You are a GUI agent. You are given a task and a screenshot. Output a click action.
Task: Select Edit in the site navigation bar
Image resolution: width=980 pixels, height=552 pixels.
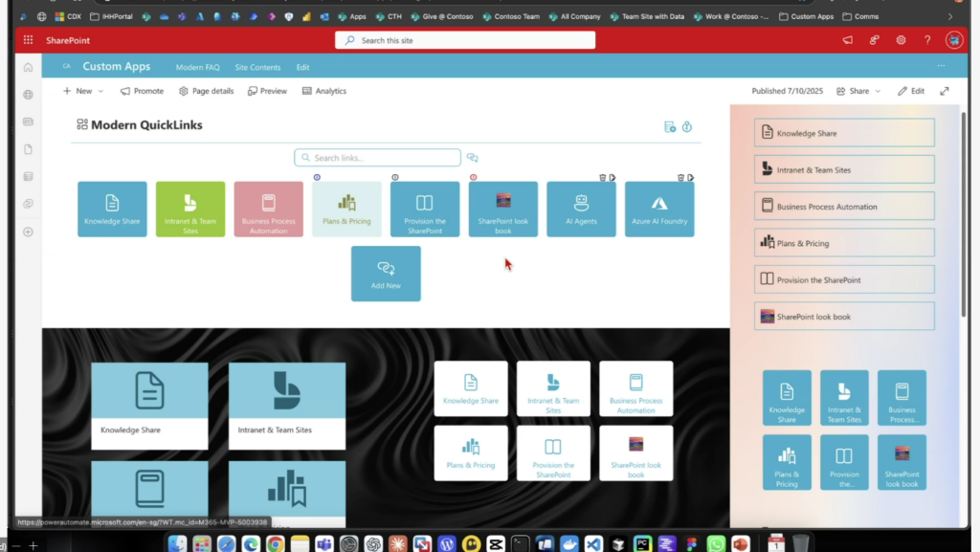coord(302,67)
